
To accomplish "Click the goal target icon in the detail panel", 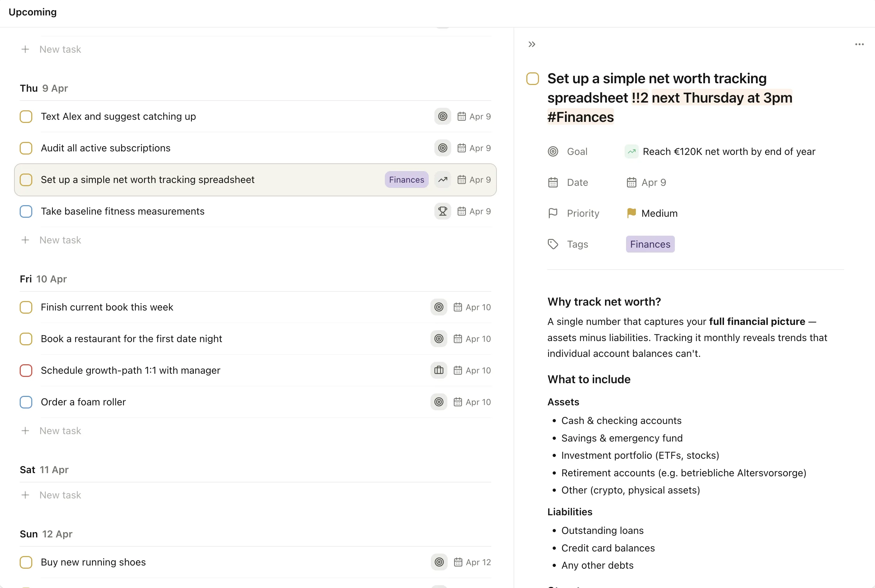I will click(553, 151).
